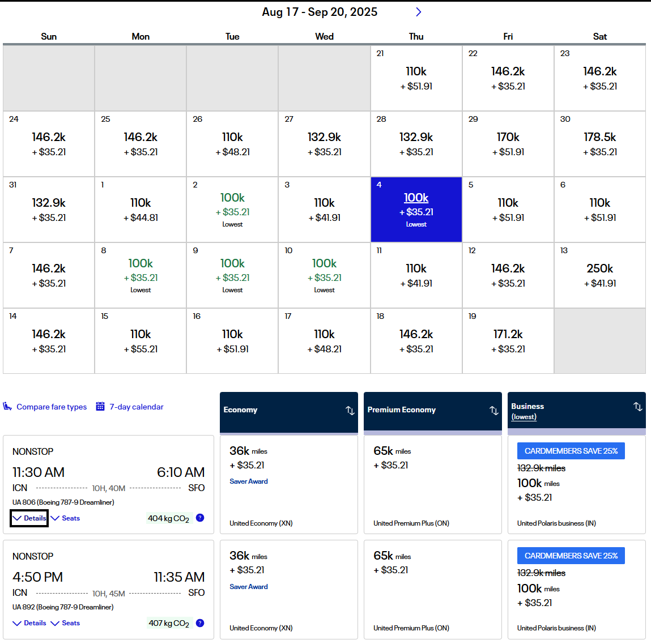Choose 36k miles Economy fare on UA 892
The width and height of the screenshot is (651, 644).
(x=288, y=589)
